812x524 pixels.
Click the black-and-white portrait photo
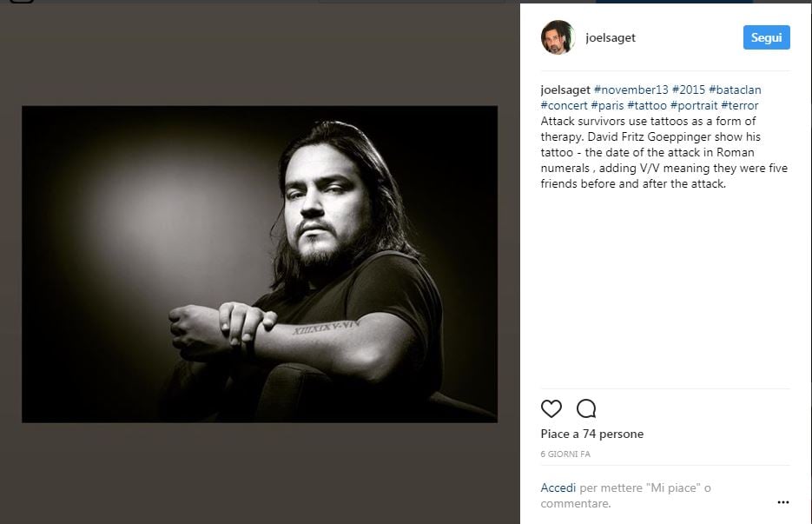[260, 264]
